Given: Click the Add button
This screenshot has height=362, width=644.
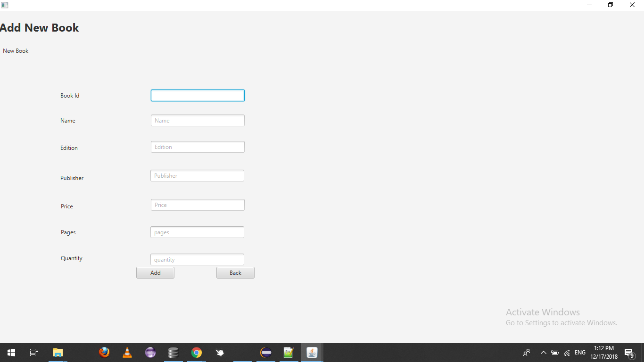Looking at the screenshot, I should 155,272.
